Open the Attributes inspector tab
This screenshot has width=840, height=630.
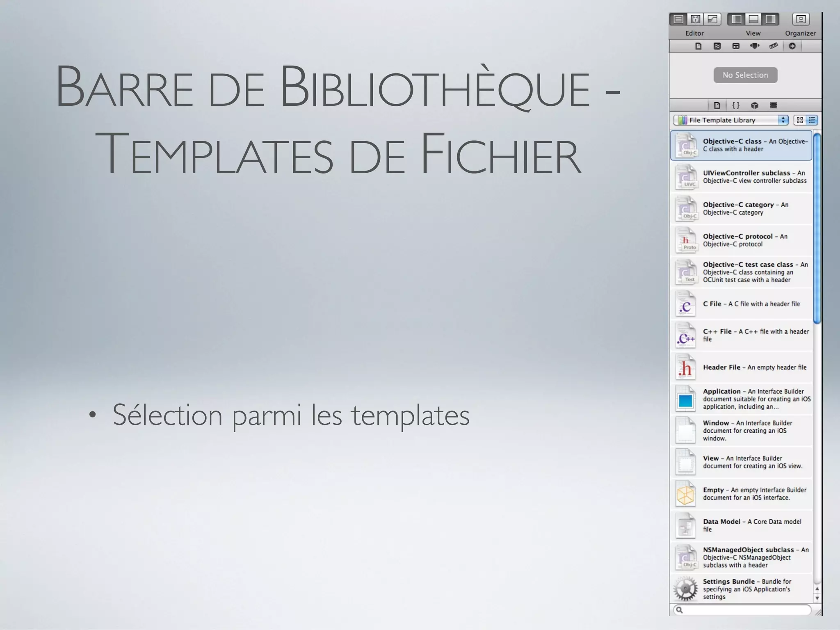pos(755,46)
